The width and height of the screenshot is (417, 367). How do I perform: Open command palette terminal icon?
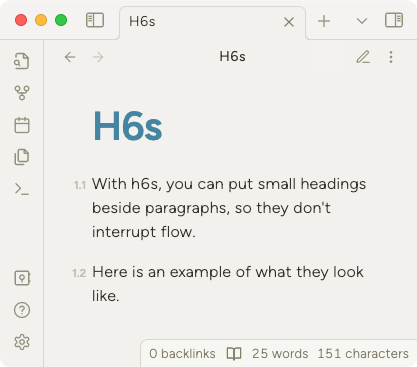tap(22, 189)
